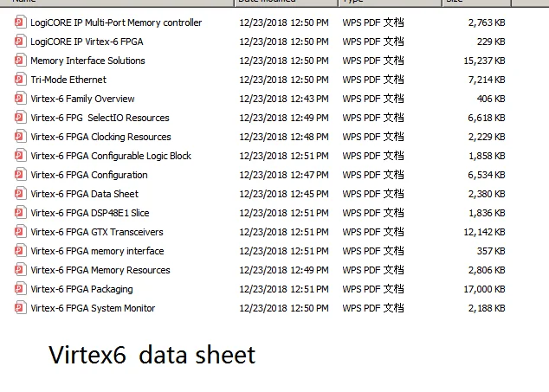Select file name LogiCORE IP Multi-Port Memory controller
This screenshot has width=549, height=392.
116,22
